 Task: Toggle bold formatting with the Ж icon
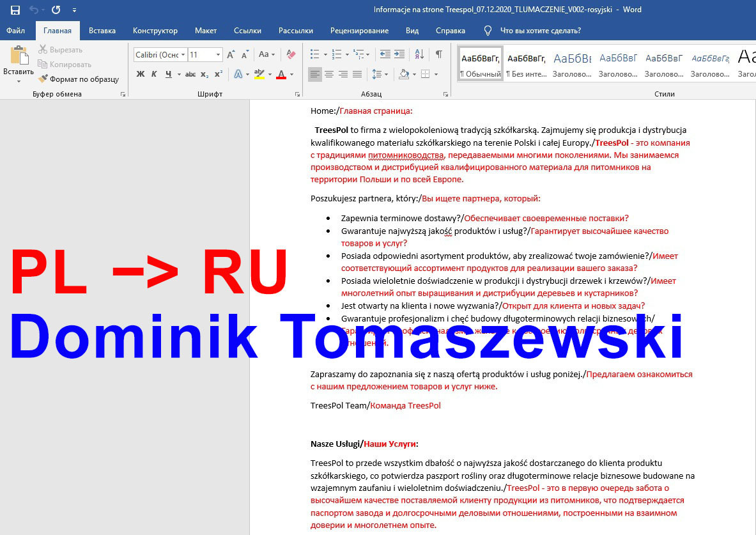141,74
